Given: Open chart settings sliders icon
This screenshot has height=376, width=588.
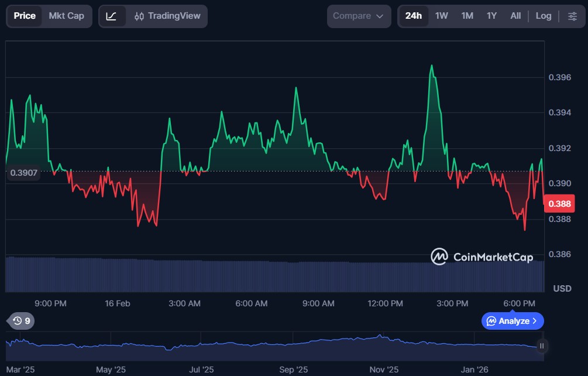Looking at the screenshot, I should coord(572,16).
